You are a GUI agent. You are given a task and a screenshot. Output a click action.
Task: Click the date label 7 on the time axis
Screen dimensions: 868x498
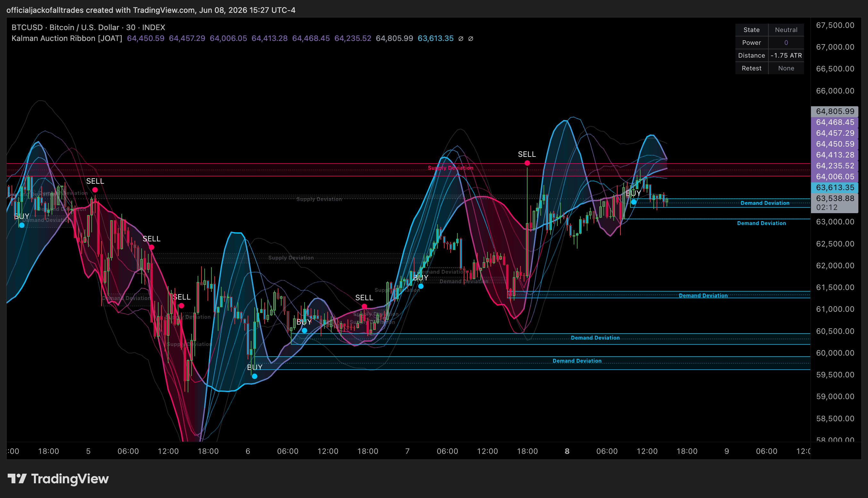point(407,451)
